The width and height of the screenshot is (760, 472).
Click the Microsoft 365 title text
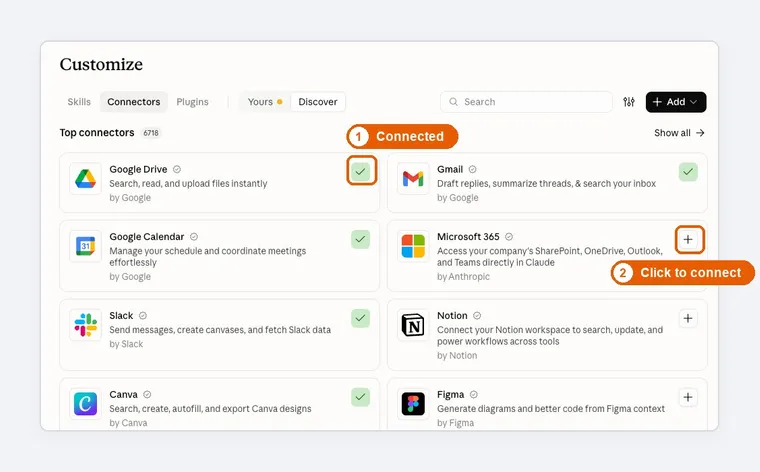tap(468, 236)
